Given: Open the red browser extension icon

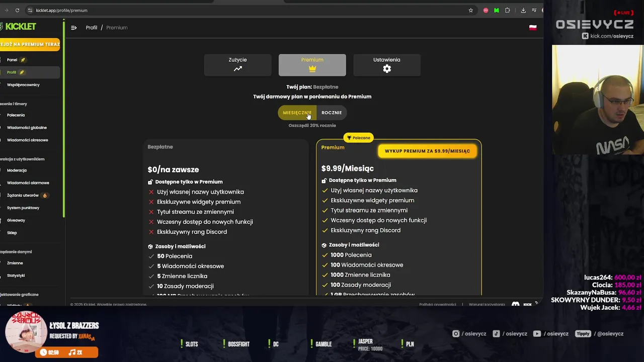Looking at the screenshot, I should tap(486, 10).
